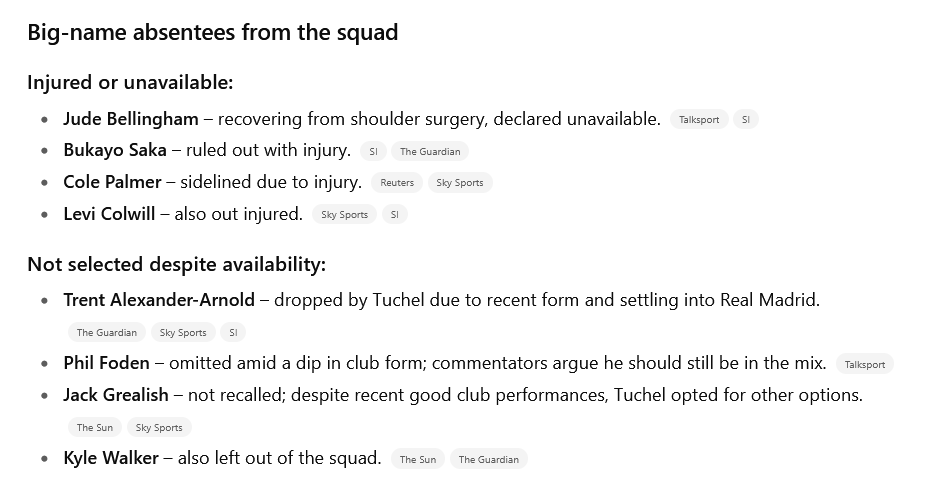
Task: Click Sky Sports chip under Alexander-Arnold entry
Action: tap(183, 333)
